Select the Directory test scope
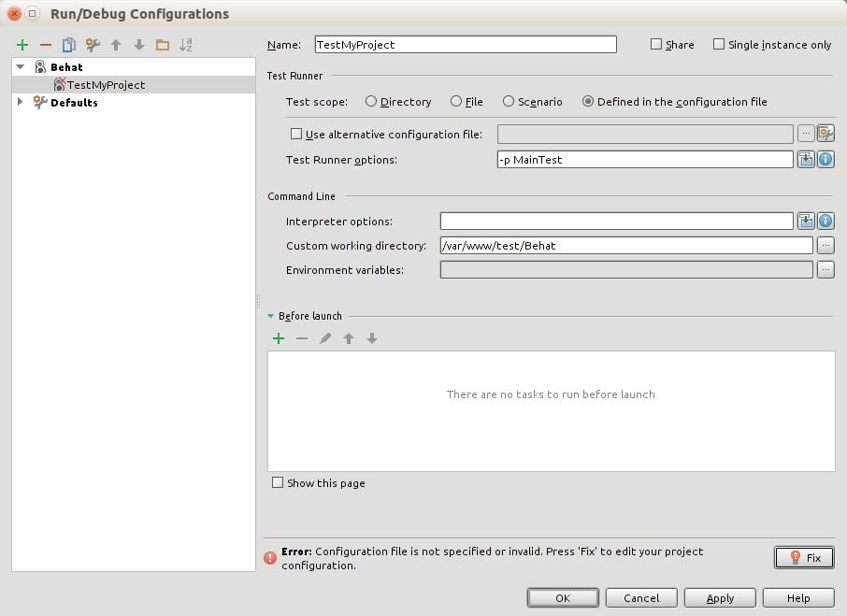Viewport: 847px width, 616px height. click(x=371, y=102)
